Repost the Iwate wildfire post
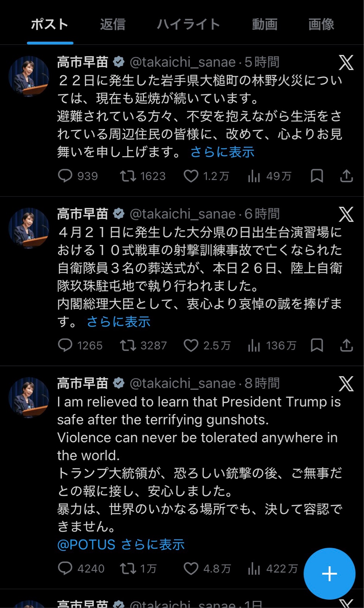364x608 pixels. [x=128, y=176]
